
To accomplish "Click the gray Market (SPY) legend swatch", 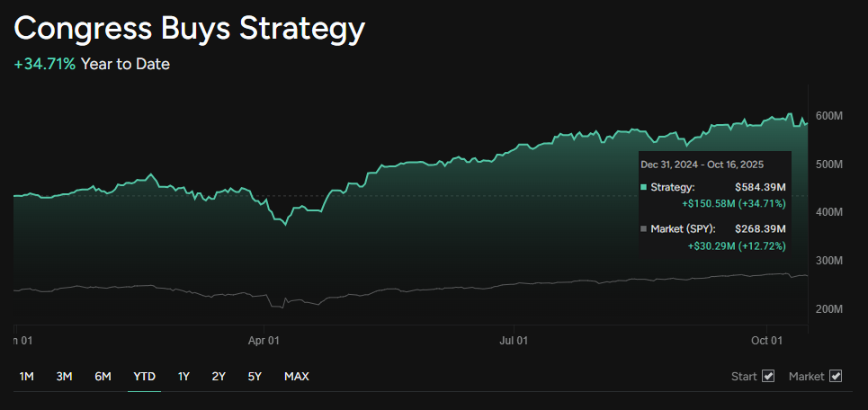I will [643, 228].
